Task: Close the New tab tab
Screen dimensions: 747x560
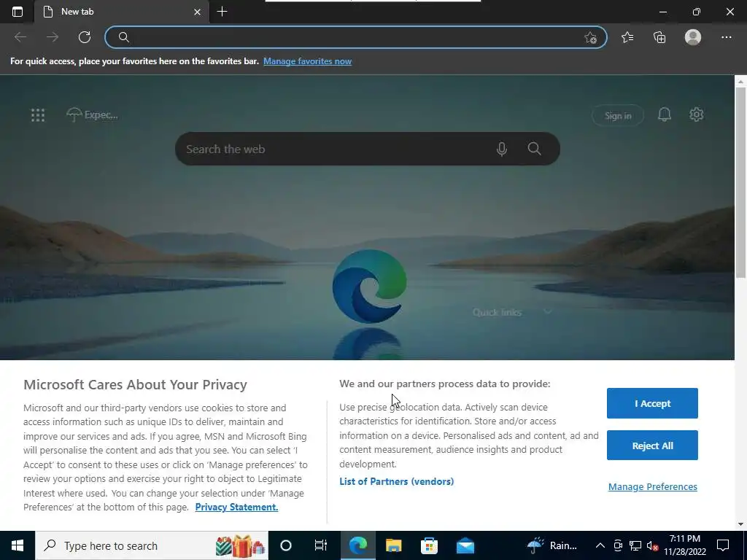Action: click(197, 12)
